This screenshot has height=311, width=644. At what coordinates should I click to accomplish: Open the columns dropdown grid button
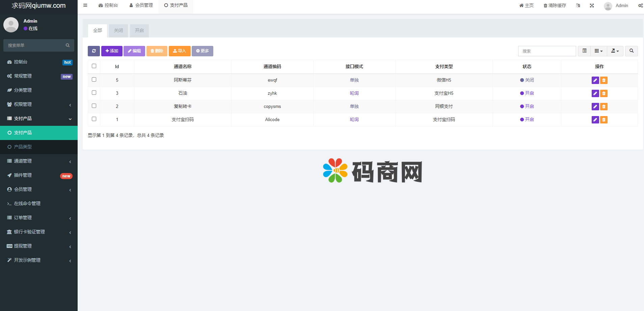pyautogui.click(x=598, y=51)
